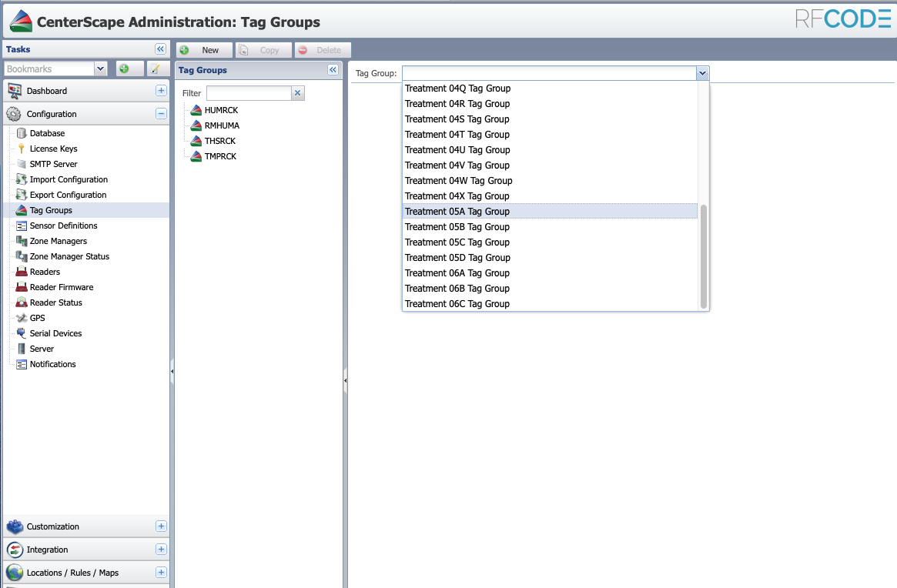Viewport: 897px width, 588px height.
Task: Choose Treatment 04V Tag Group option
Action: click(551, 166)
